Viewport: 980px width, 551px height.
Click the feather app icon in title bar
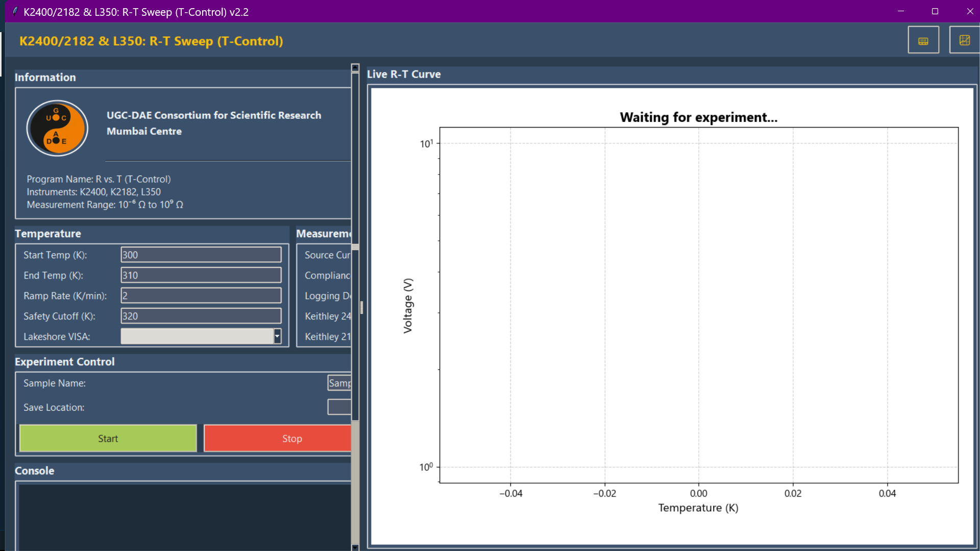[x=15, y=11]
